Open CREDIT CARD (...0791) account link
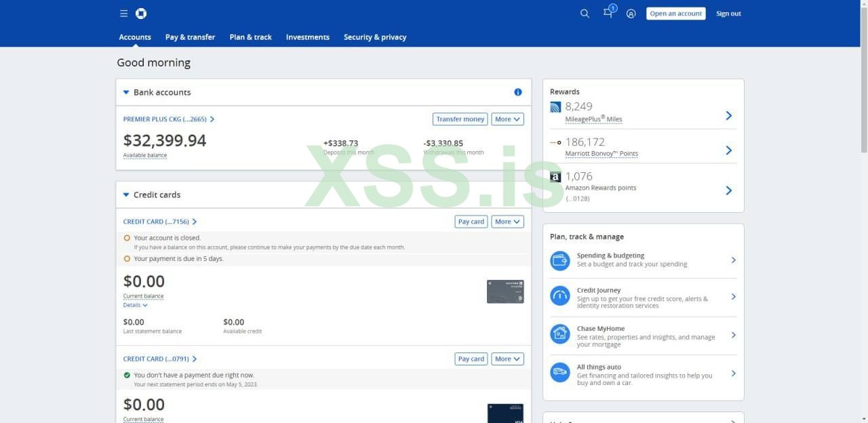Viewport: 868px width, 423px height. click(160, 359)
